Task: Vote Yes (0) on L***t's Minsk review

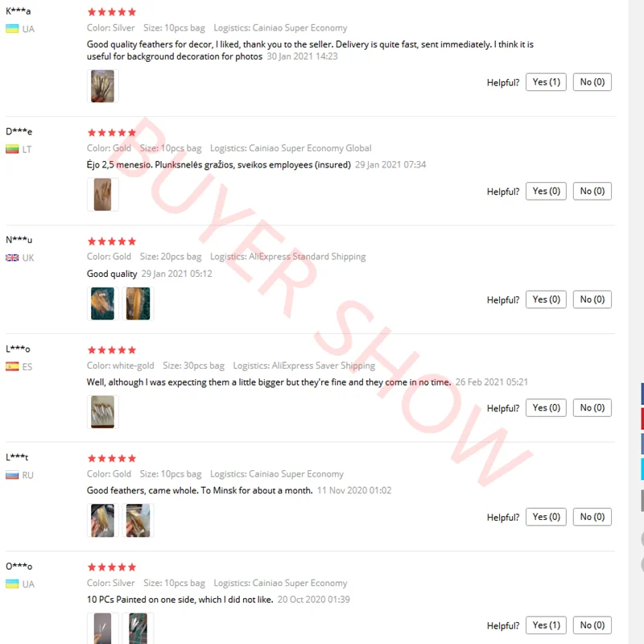Action: 546,517
